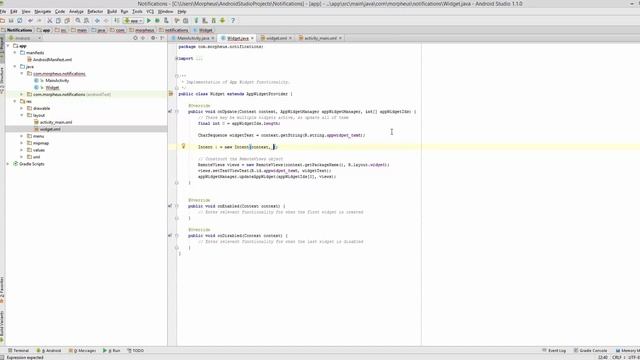Open the File menu

[3, 11]
